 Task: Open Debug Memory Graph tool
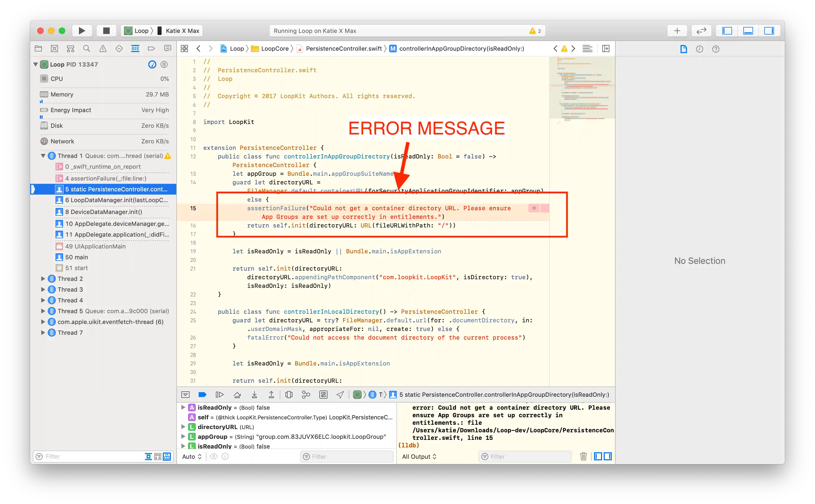coord(306,395)
